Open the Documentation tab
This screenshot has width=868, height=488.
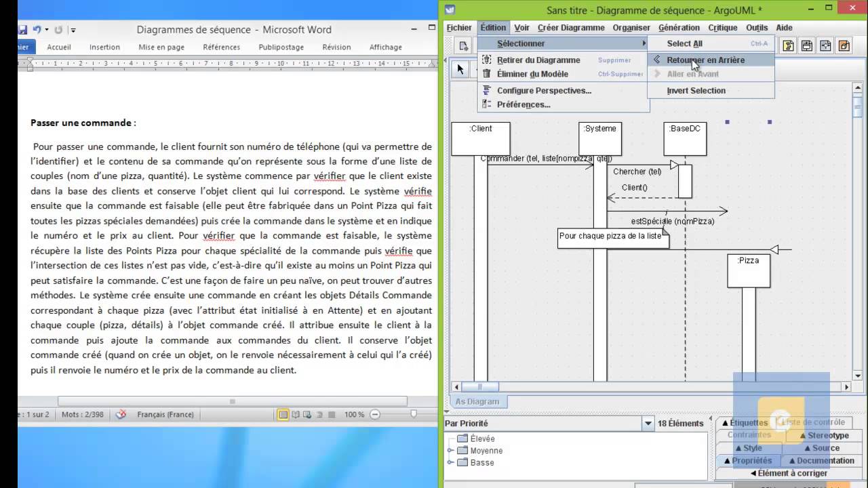821,461
